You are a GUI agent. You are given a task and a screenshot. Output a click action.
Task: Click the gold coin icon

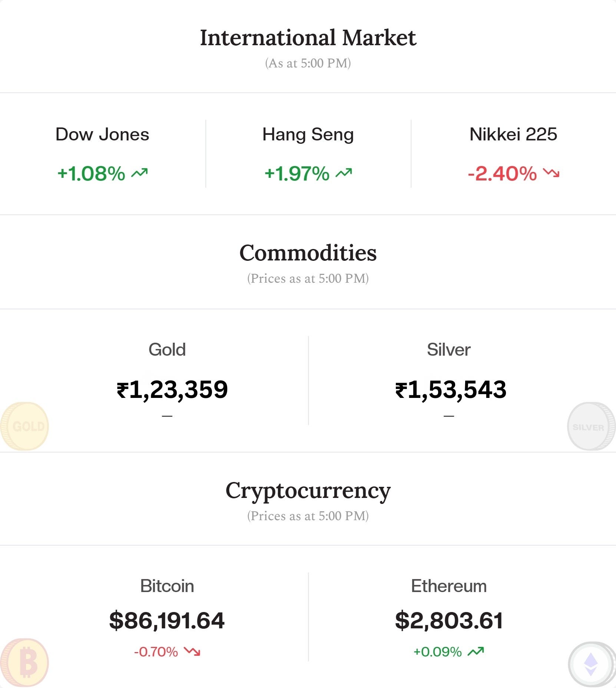pyautogui.click(x=25, y=426)
